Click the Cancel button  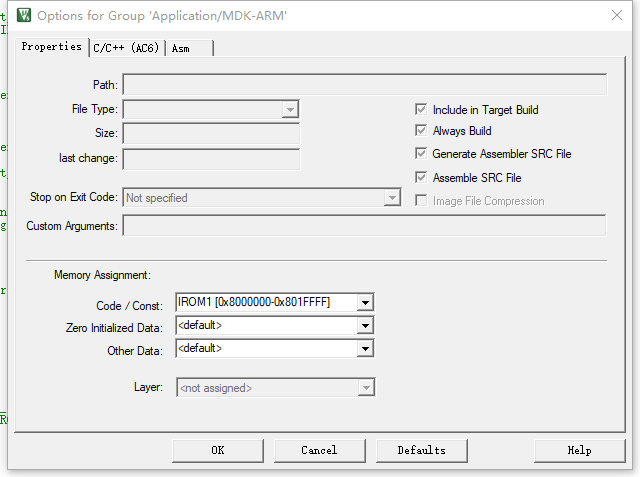pos(320,450)
